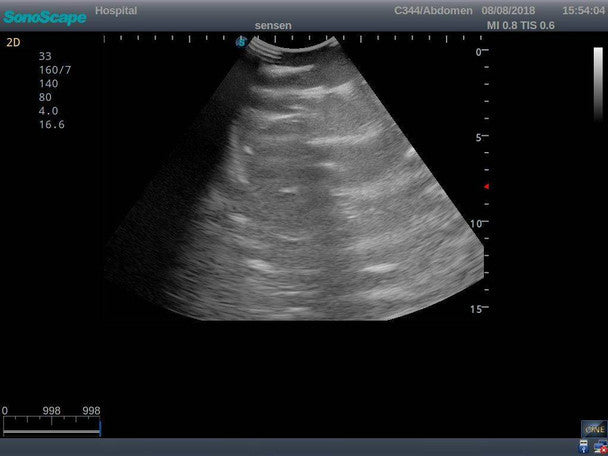Click the depth scale '0' mark
Screen dimensions: 608x456
tap(478, 52)
